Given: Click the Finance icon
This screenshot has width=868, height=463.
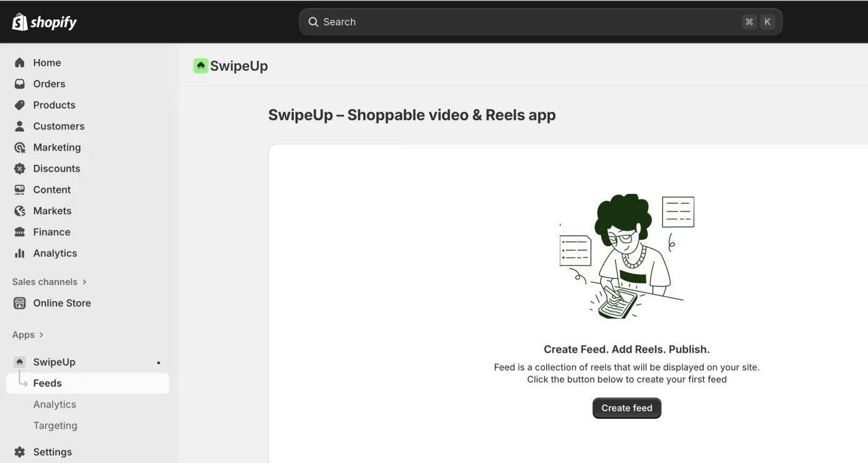Looking at the screenshot, I should [19, 232].
